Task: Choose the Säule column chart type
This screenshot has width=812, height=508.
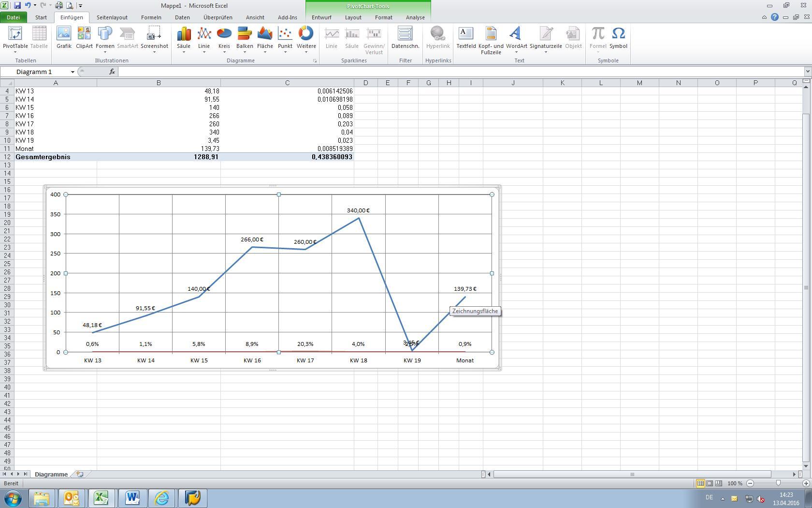Action: (184, 39)
